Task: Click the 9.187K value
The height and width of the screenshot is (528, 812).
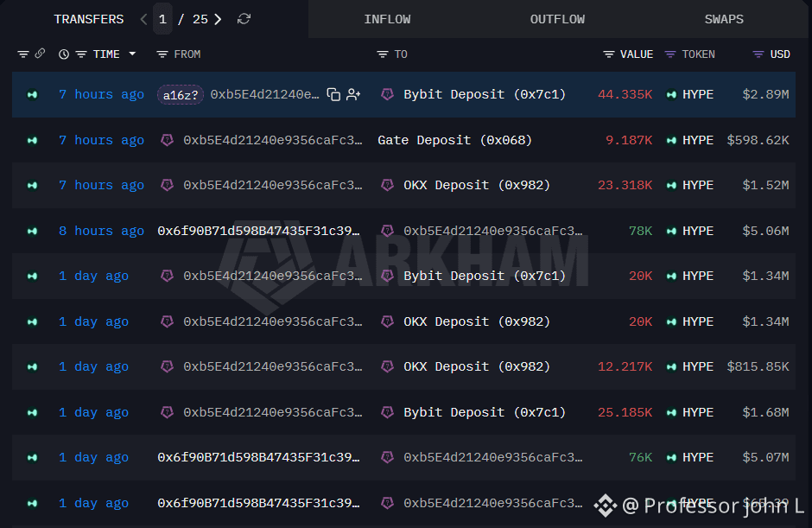Action: click(x=629, y=140)
